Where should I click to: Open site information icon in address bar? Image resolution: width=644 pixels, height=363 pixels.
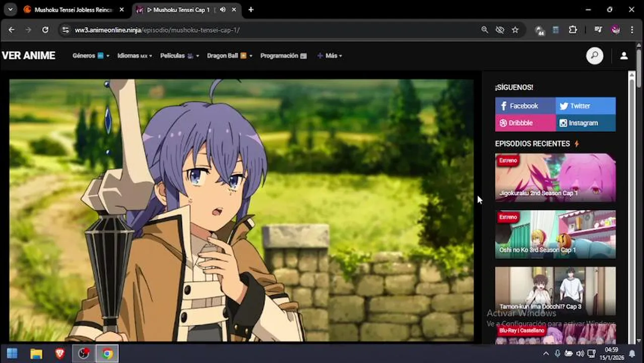(65, 30)
